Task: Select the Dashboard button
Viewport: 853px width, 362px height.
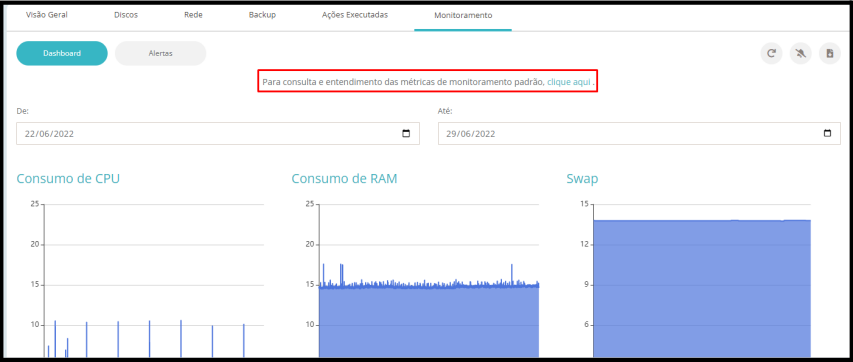Action: tap(62, 53)
